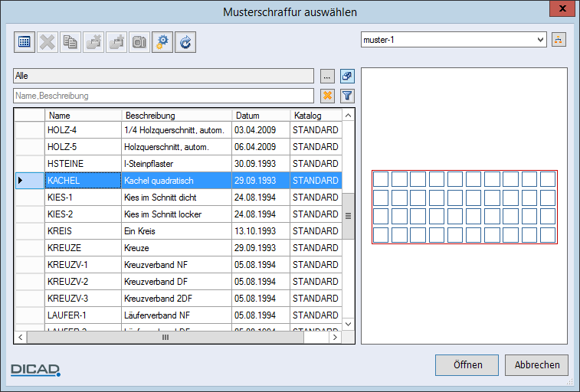Clear filter with the orange X icon
The width and height of the screenshot is (580, 392).
327,96
